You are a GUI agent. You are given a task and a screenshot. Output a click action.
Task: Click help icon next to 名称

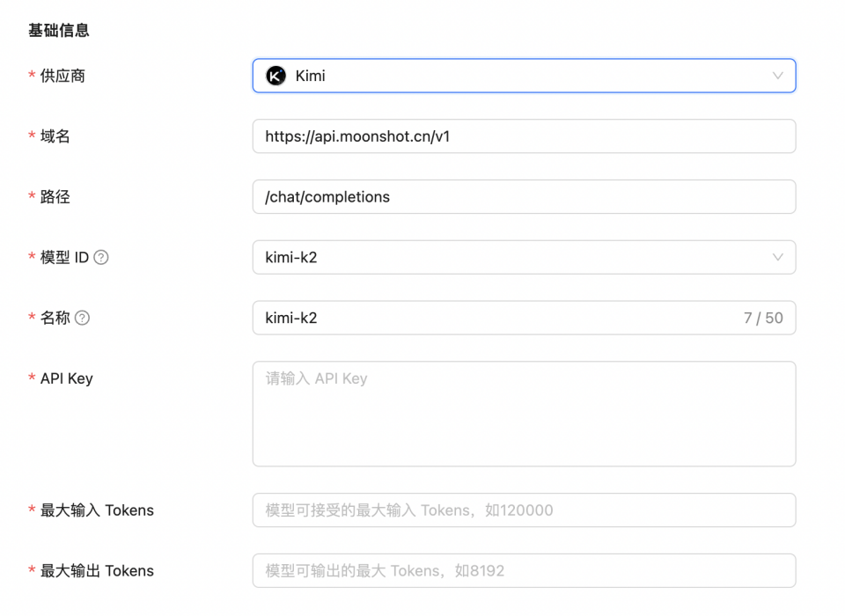coord(82,318)
